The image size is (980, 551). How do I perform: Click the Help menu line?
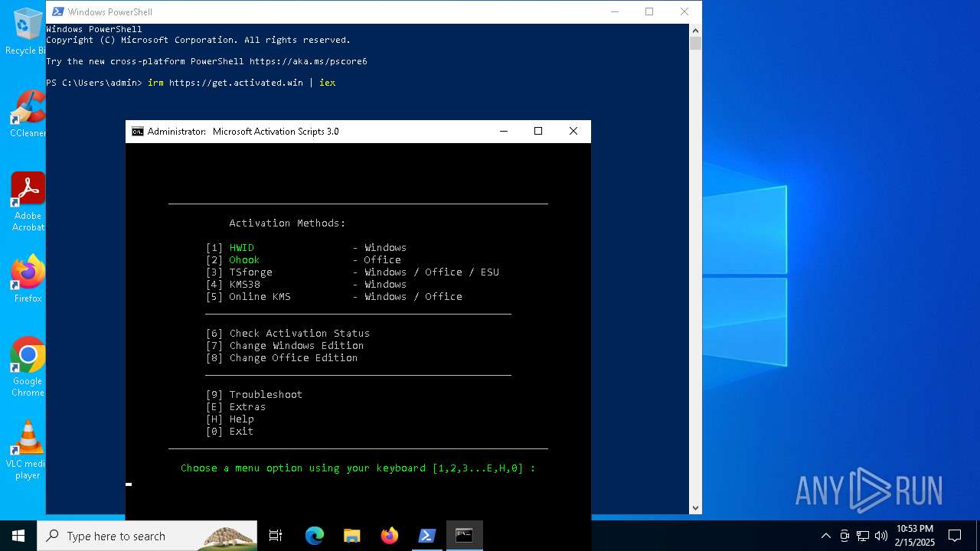point(230,419)
